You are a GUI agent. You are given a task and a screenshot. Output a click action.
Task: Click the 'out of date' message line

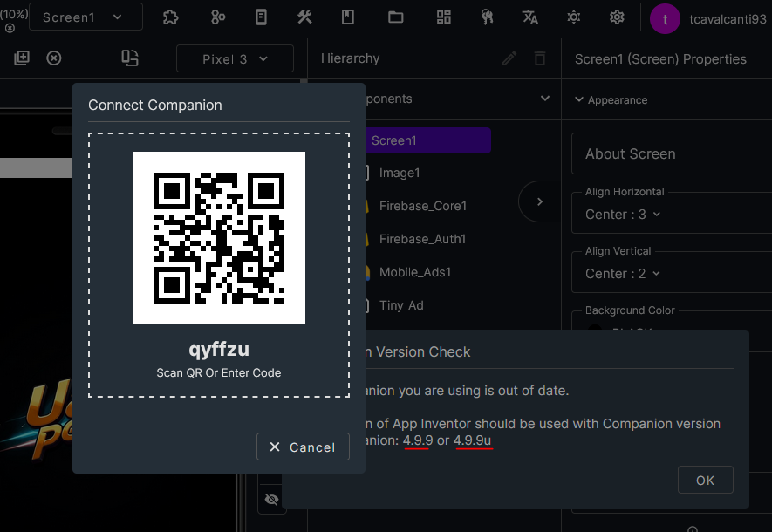coord(466,391)
